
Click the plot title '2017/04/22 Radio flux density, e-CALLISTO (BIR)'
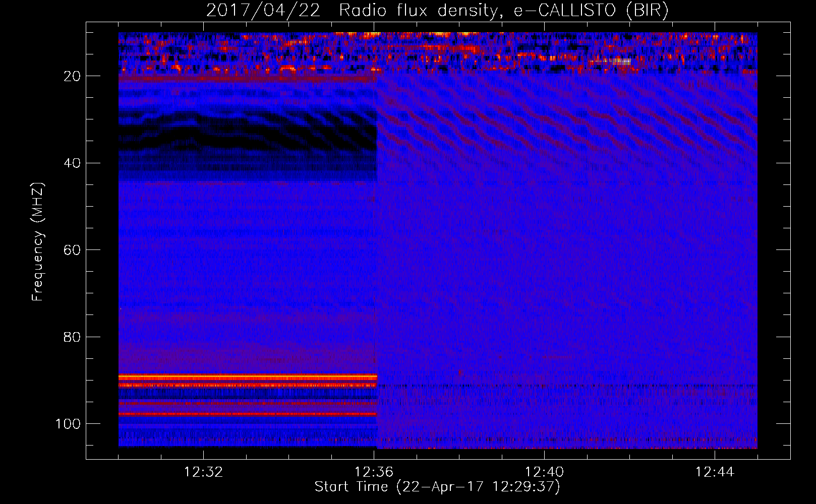tap(437, 11)
